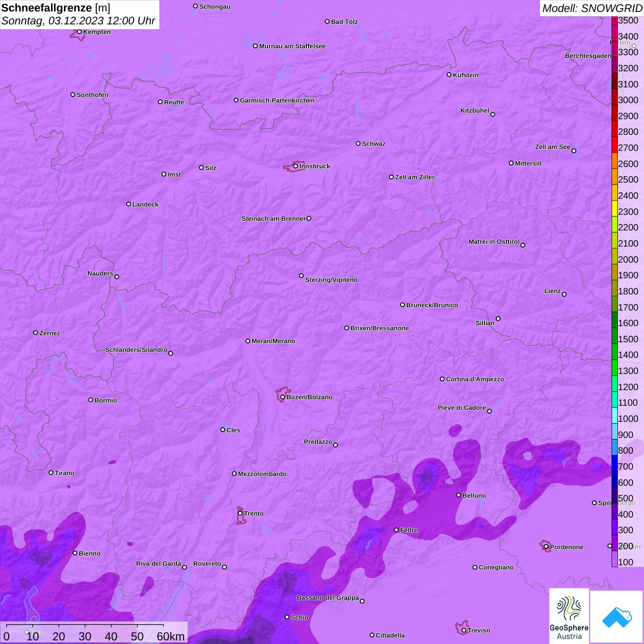The image size is (644, 644).
Task: Click the Schneefallgrenze [m] title
Action: pyautogui.click(x=56, y=8)
